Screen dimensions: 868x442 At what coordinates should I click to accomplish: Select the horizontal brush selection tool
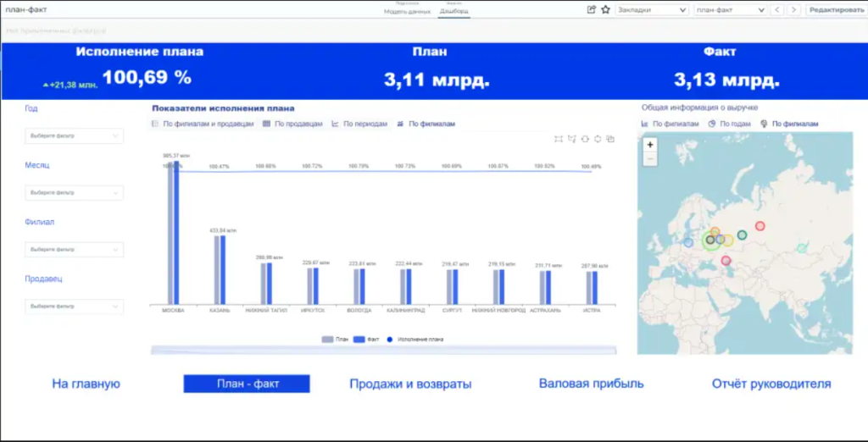tap(585, 139)
